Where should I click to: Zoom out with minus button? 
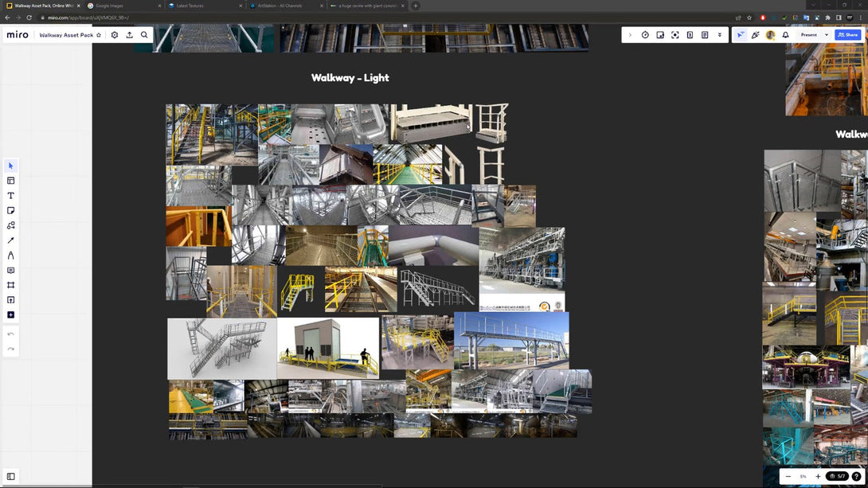(x=788, y=476)
